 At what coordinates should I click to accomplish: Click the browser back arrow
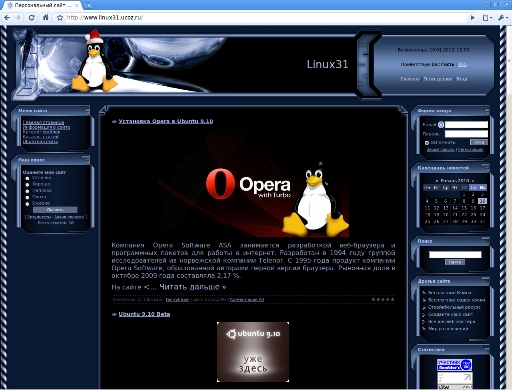coord(7,18)
